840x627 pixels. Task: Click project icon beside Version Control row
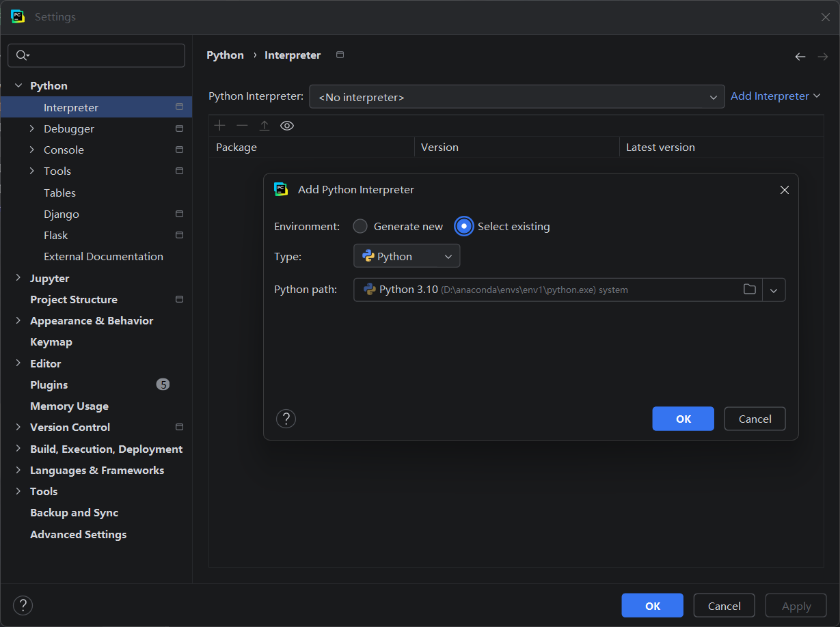(179, 427)
